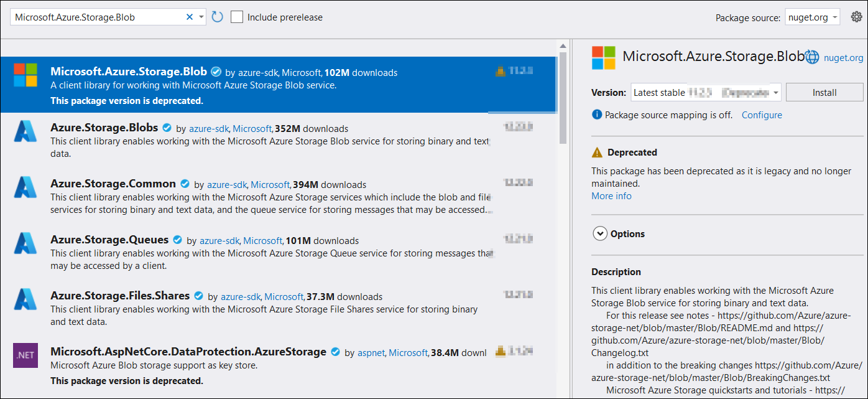Click Configure package source mapping link
The width and height of the screenshot is (868, 399).
coord(762,115)
